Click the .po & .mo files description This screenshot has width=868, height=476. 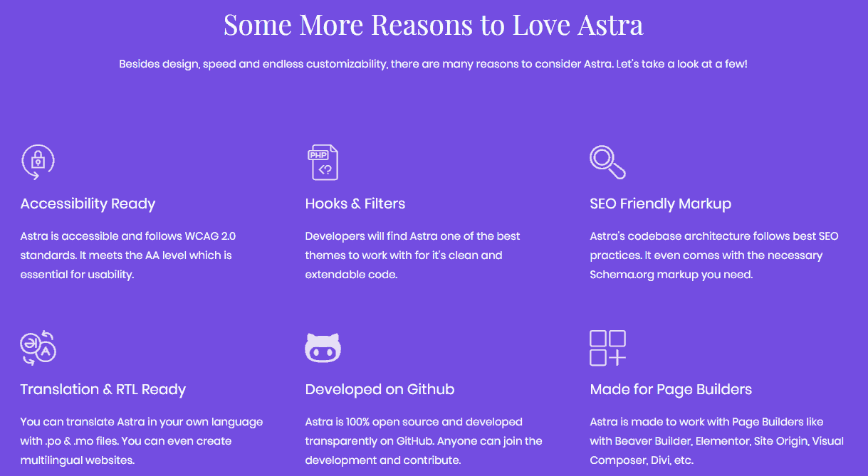point(141,440)
